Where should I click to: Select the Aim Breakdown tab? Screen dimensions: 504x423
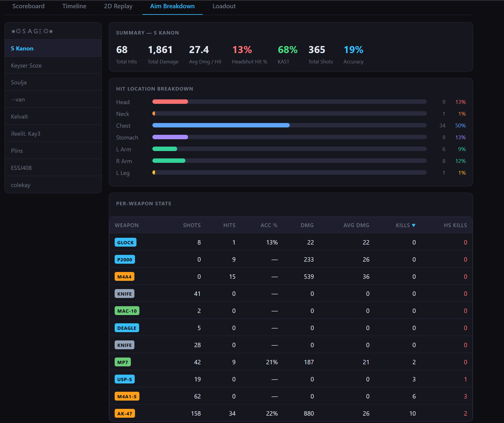click(x=172, y=6)
